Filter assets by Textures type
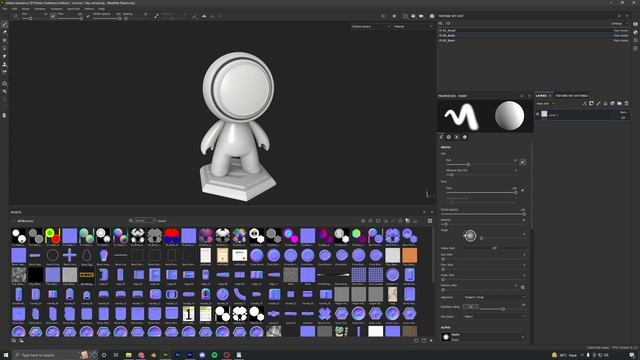Viewport: 640px width, 360px height. 407,221
